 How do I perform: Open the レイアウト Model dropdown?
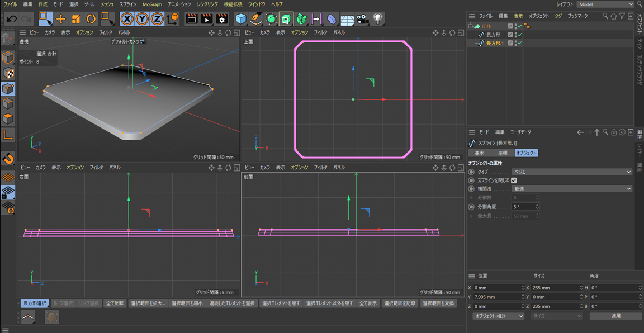[605, 4]
